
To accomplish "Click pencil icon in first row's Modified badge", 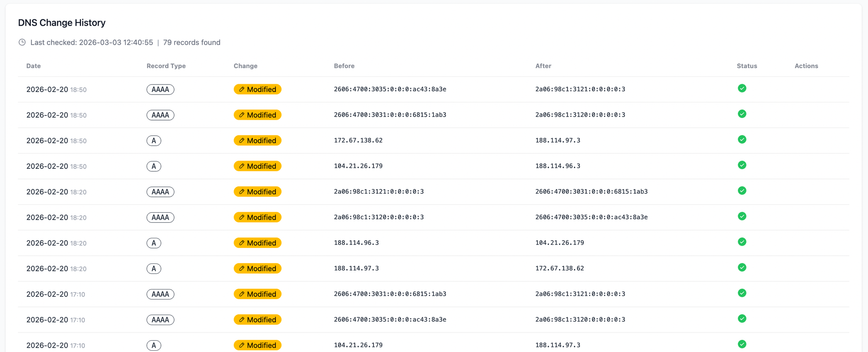I will coord(242,89).
